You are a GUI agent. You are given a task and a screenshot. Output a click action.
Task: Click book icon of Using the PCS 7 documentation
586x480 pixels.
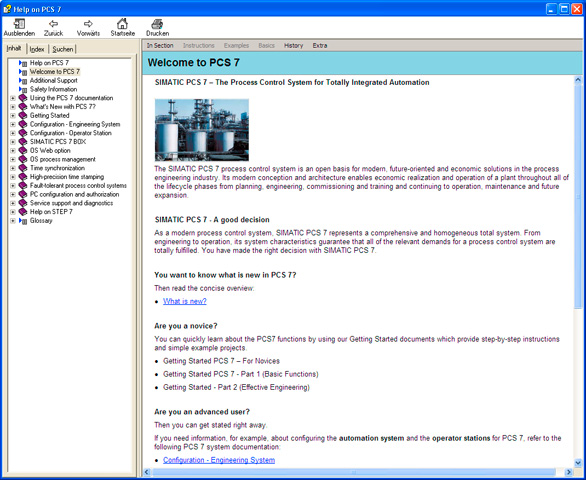click(23, 98)
